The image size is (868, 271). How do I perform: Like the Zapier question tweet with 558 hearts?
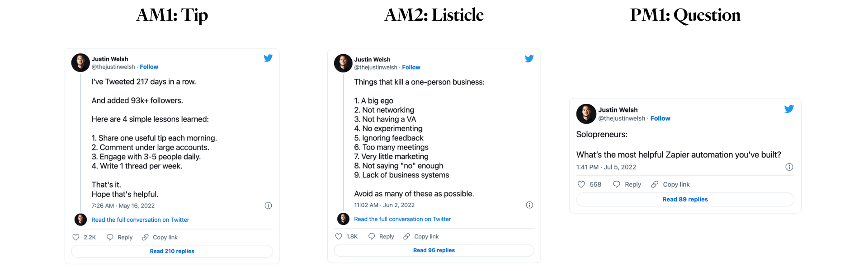581,184
